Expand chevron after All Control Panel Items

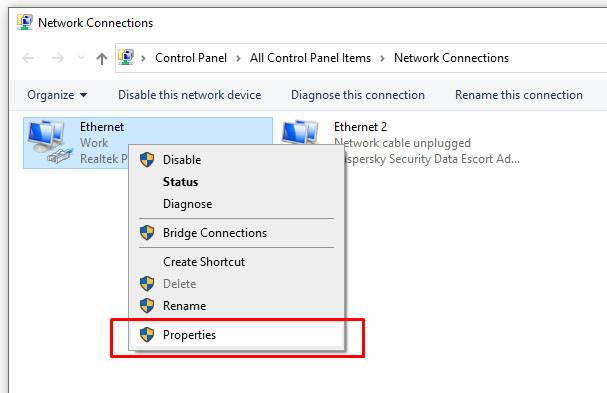(x=382, y=58)
